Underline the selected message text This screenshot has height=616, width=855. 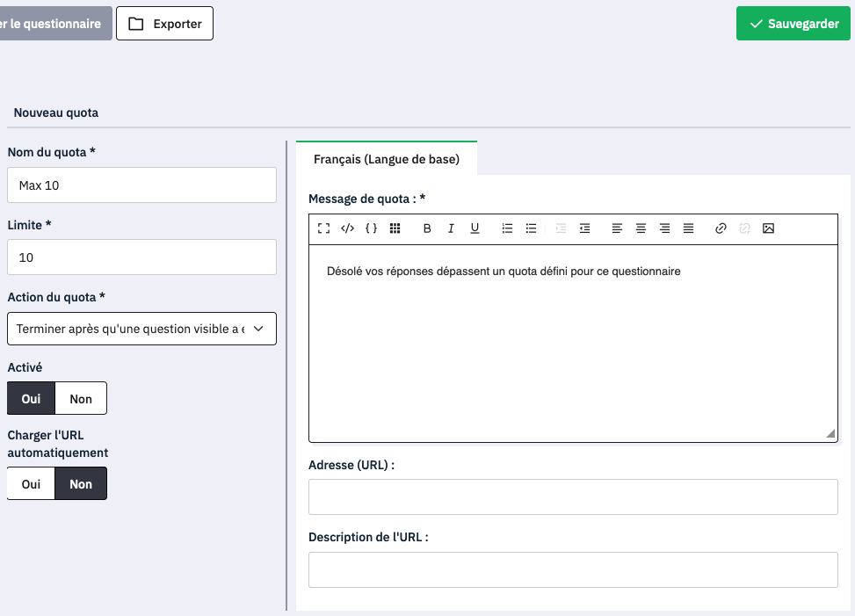475,228
